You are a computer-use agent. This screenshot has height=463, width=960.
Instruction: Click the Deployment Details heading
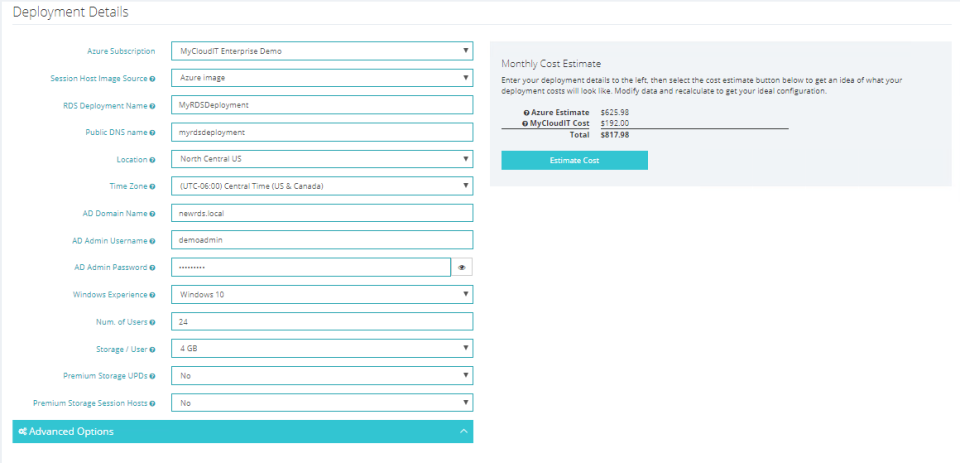[70, 12]
